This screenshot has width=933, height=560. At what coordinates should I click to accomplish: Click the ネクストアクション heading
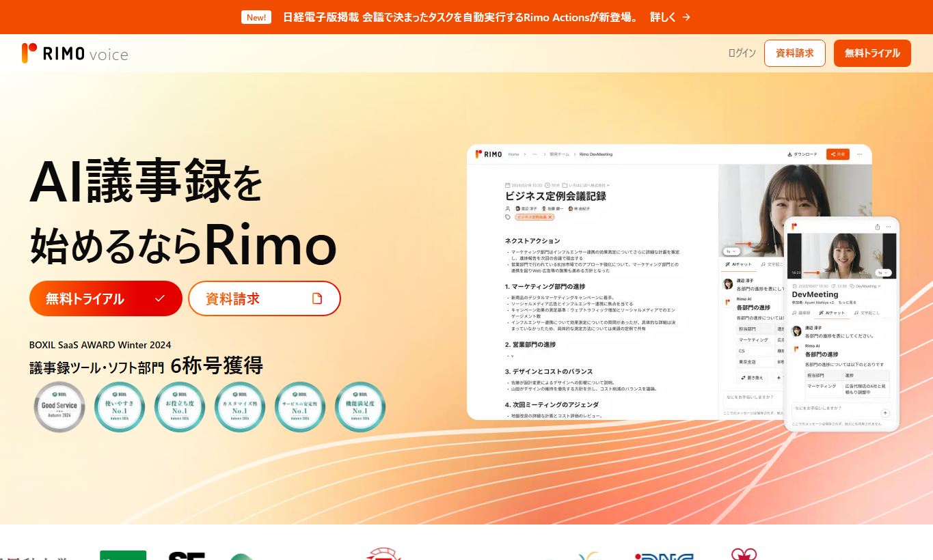click(x=532, y=241)
